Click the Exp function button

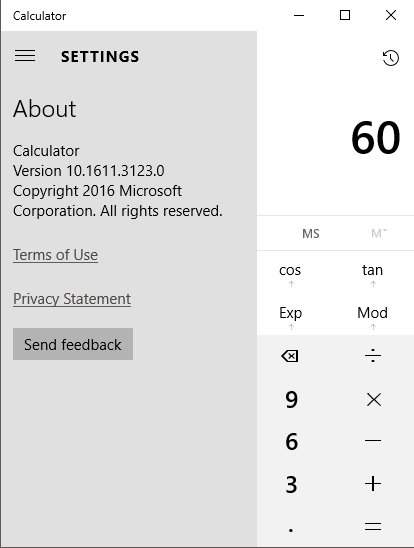[290, 313]
